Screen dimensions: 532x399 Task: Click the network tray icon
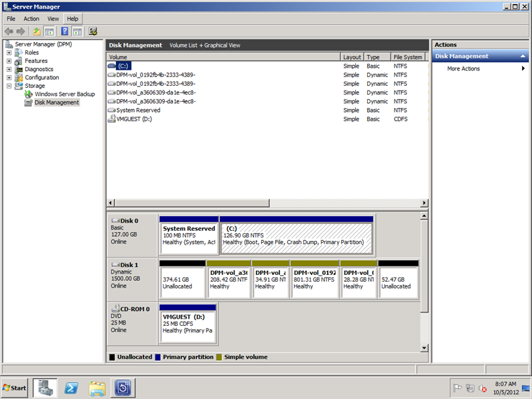pyautogui.click(x=470, y=388)
